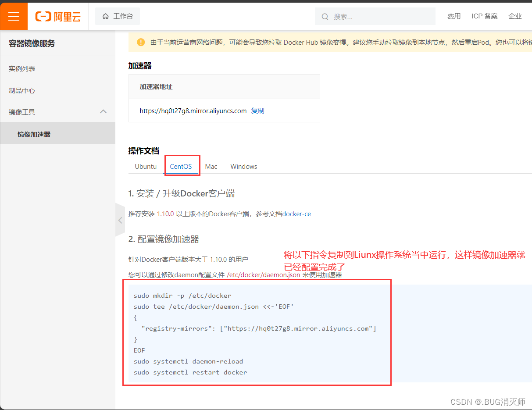Click the warning icon in the notice banner

tap(141, 43)
